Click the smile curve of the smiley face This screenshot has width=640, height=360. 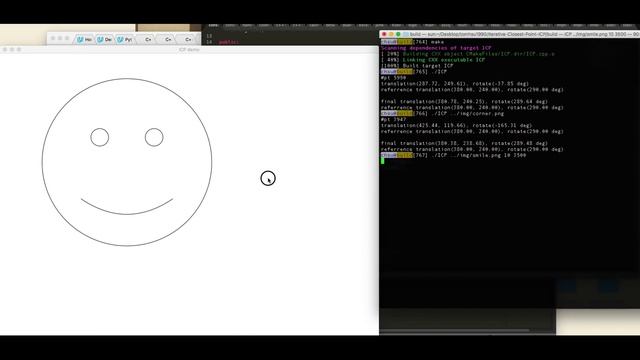tap(127, 207)
